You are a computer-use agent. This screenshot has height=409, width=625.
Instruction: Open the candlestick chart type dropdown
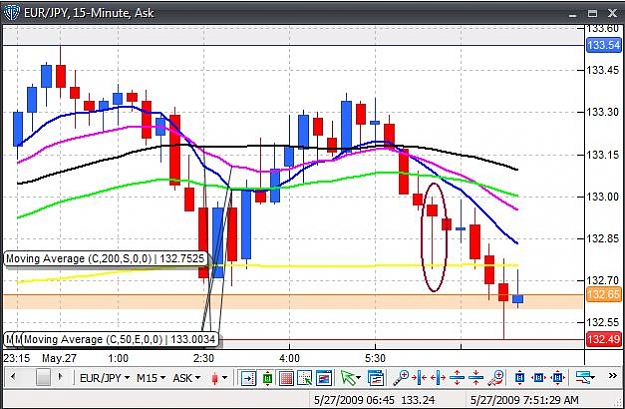[x=219, y=378]
